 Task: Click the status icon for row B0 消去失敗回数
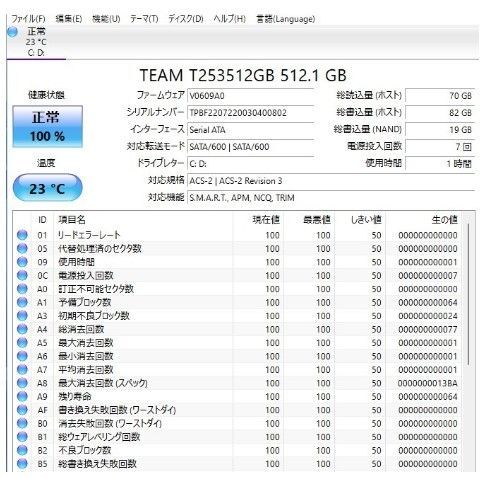pos(22,423)
